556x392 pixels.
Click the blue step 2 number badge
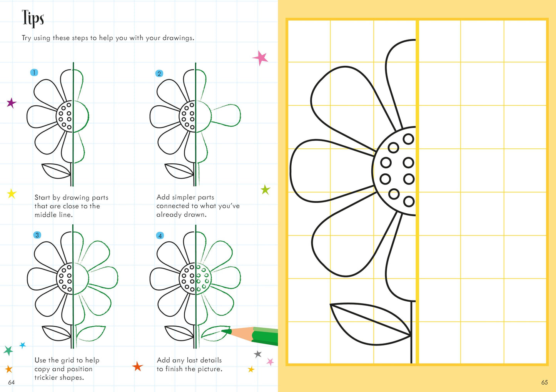159,73
